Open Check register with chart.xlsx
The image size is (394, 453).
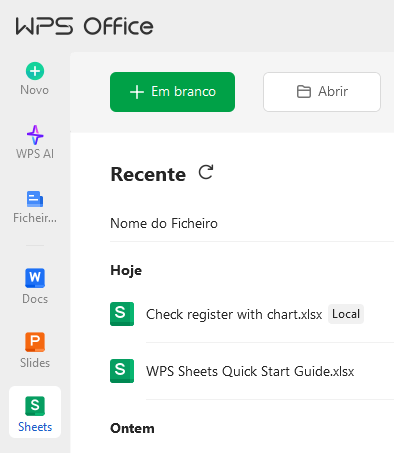coord(234,314)
